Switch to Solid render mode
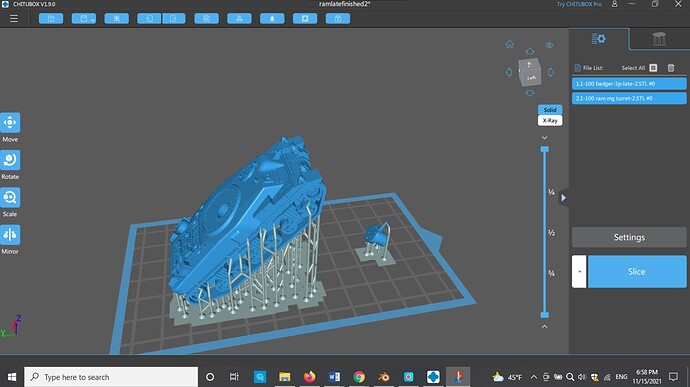Image resolution: width=690 pixels, height=387 pixels. pos(550,110)
